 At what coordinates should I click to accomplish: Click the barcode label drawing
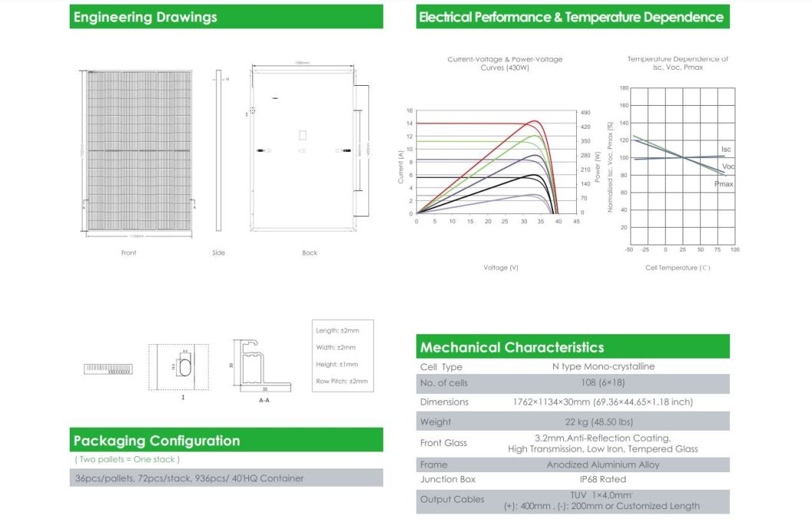107,369
